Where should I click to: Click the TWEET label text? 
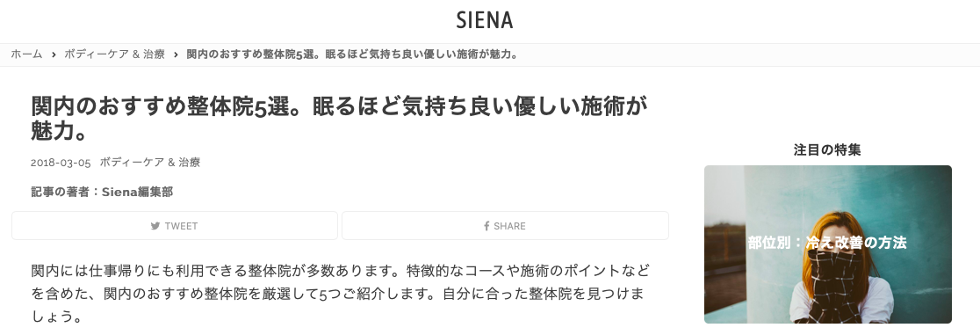181,226
